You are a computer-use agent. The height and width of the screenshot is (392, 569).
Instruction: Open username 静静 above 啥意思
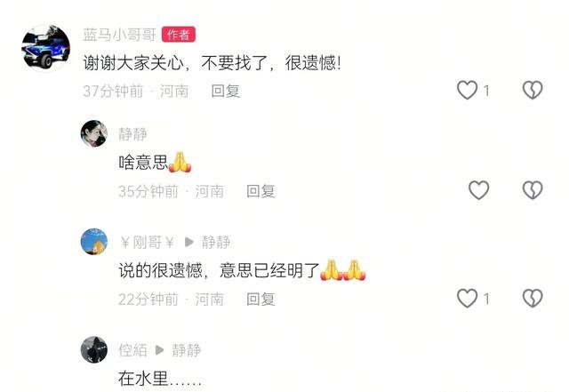point(132,134)
